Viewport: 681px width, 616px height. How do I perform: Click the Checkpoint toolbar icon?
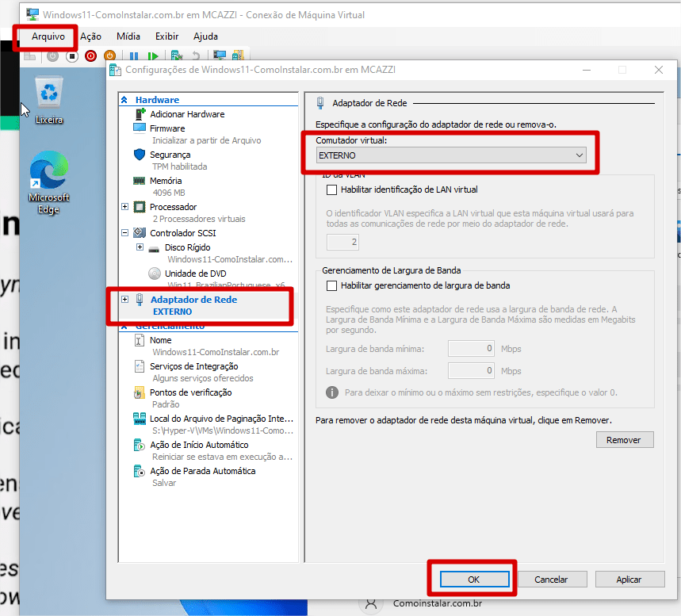point(176,56)
